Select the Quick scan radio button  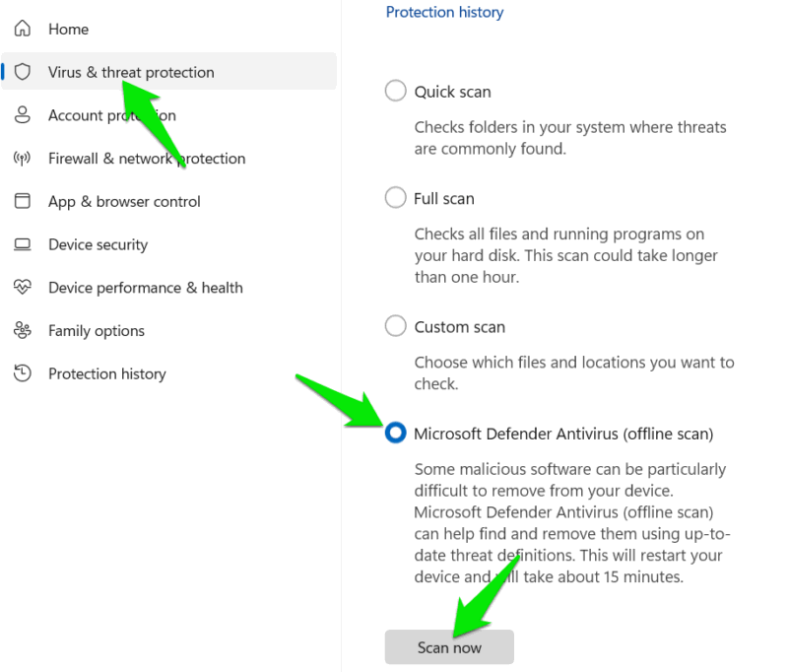pyautogui.click(x=395, y=90)
